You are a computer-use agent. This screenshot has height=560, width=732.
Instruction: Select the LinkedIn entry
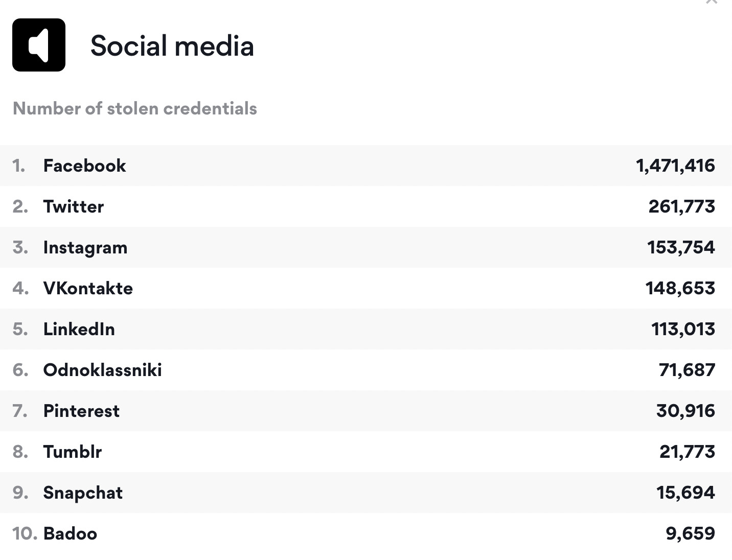[79, 329]
